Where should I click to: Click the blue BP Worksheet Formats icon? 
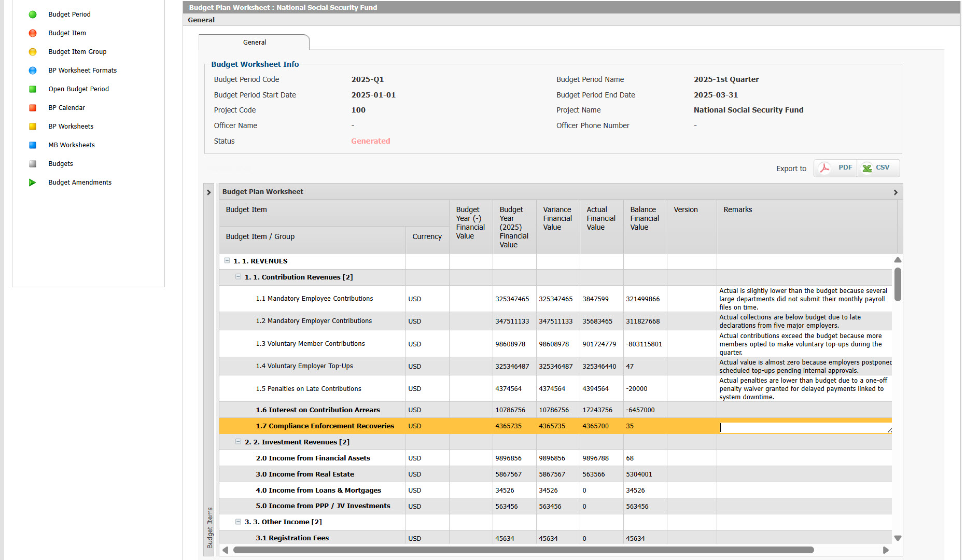tap(33, 71)
